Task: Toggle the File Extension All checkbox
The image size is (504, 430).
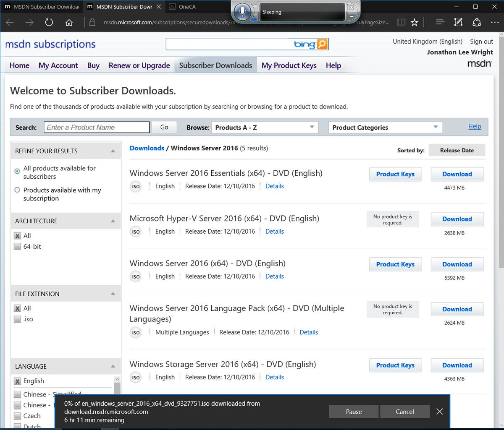Action: [17, 308]
